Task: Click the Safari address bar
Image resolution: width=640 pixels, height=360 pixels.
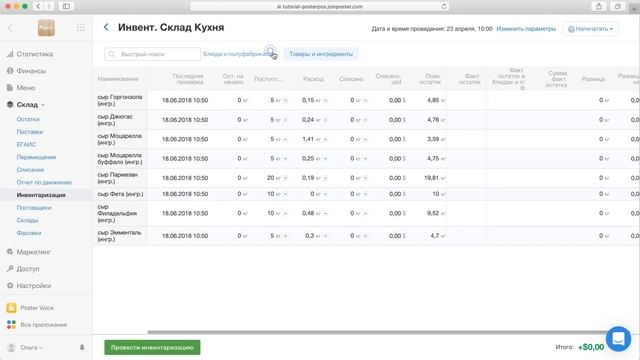Action: coord(320,7)
